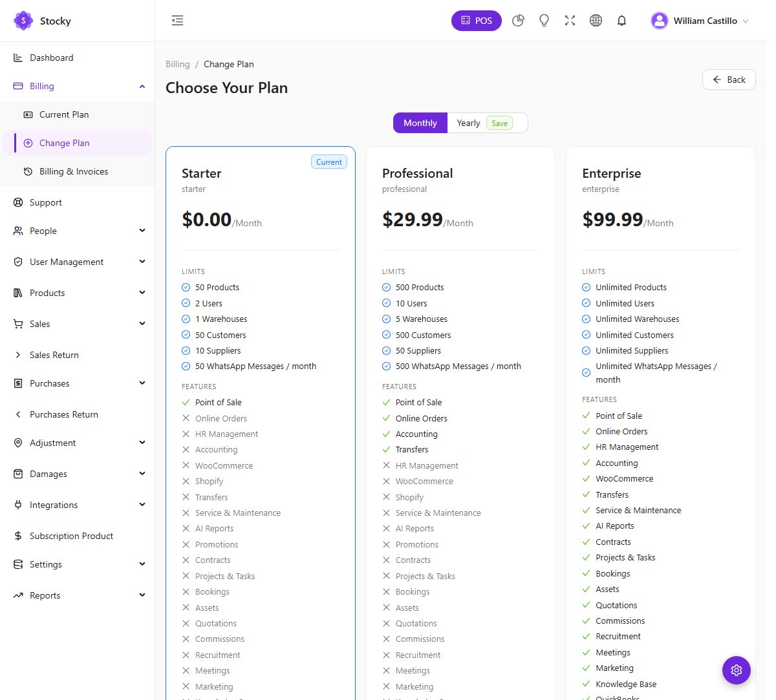Click the Subscription Product dollar icon
The height and width of the screenshot is (700, 776).
pyautogui.click(x=18, y=536)
